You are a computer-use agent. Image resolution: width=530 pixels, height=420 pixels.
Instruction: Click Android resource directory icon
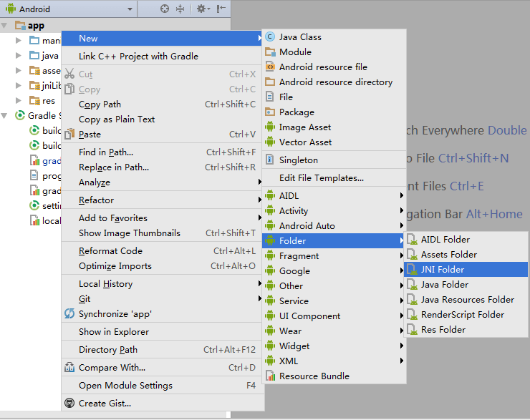(x=270, y=82)
